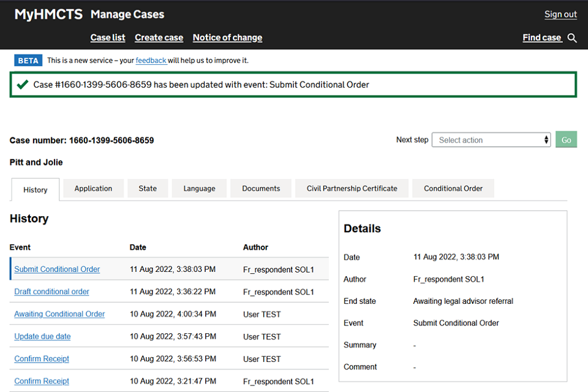
Task: Select the Update due date event
Action: (42, 336)
